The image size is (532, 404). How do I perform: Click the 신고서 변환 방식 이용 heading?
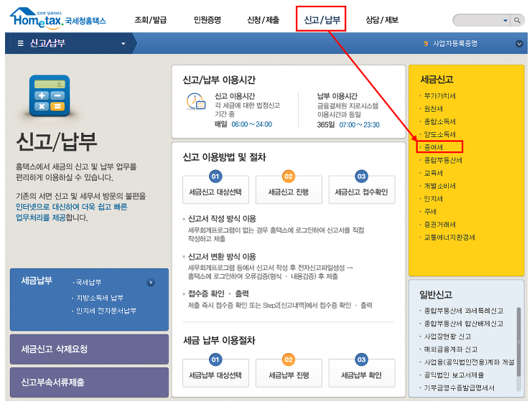pos(222,257)
